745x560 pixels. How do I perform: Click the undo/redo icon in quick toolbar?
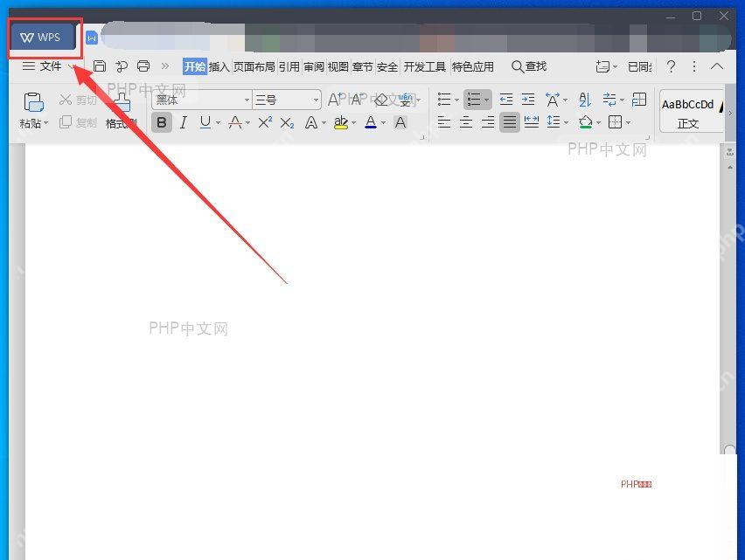pyautogui.click(x=122, y=66)
